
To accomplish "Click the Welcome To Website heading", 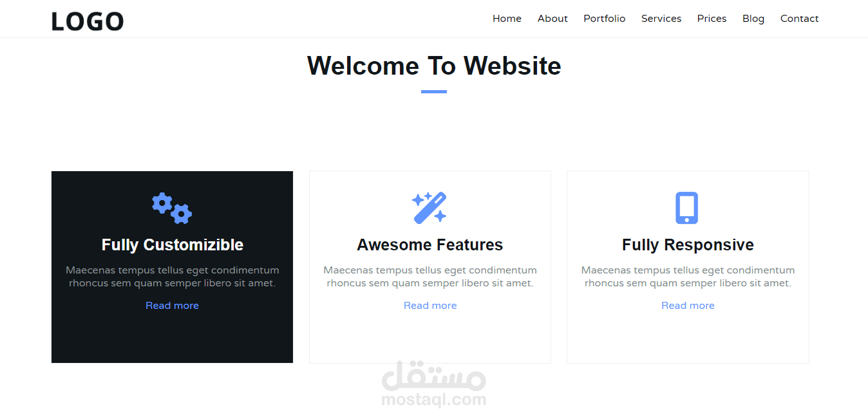I will (x=434, y=66).
